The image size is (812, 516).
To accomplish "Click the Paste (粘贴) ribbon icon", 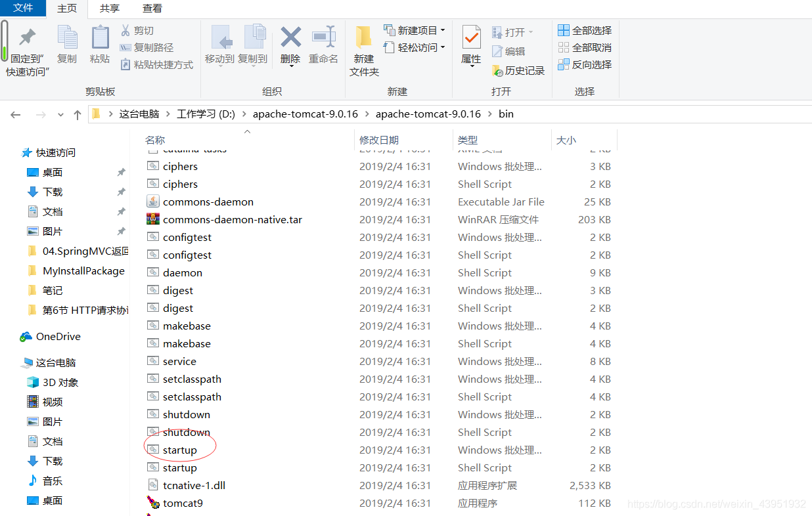I will tap(100, 37).
